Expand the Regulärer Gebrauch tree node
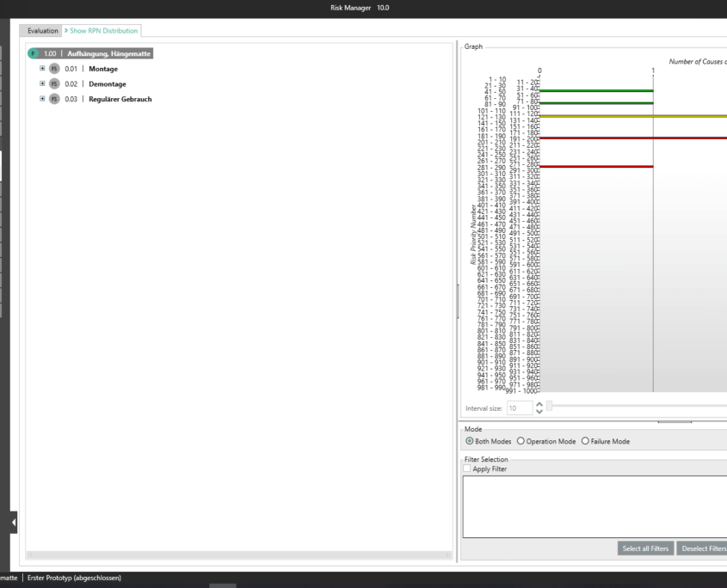Screen dimensions: 727x588 42,100
